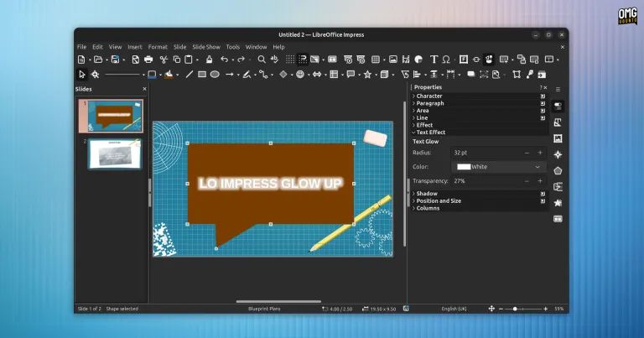Image resolution: width=644 pixels, height=338 pixels.
Task: Expand the Paragraph section
Action: click(429, 103)
